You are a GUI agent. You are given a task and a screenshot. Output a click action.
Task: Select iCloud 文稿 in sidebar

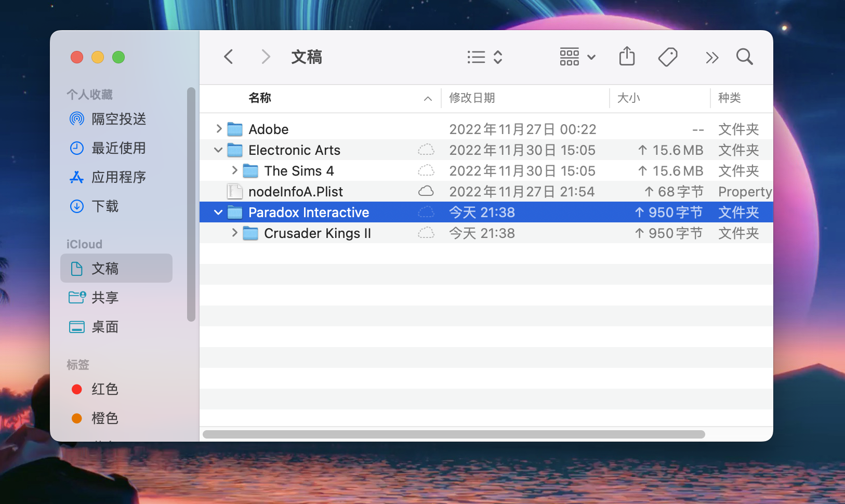pos(116,268)
